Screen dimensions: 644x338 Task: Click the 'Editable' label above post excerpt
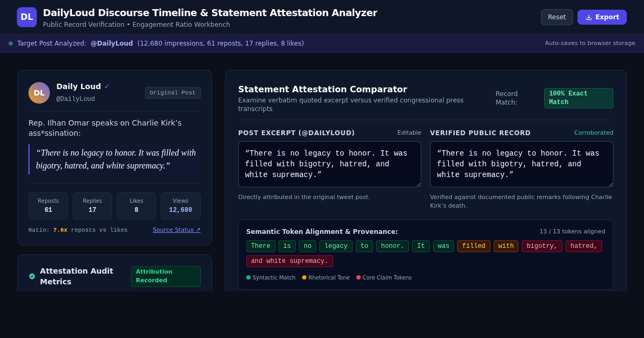pos(409,133)
